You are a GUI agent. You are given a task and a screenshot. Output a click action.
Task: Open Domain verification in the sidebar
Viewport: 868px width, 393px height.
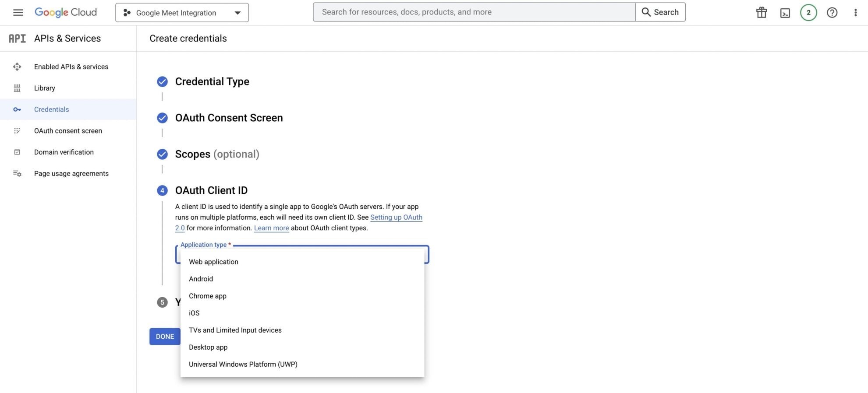point(64,152)
